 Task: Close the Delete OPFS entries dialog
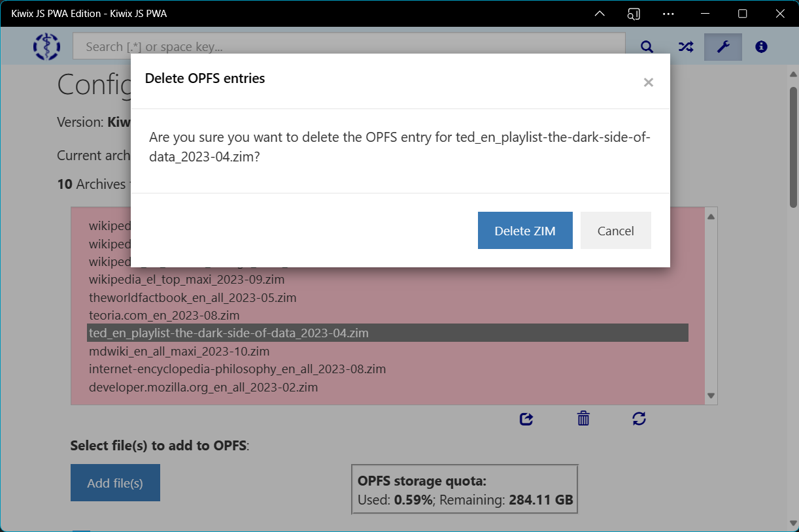click(x=648, y=82)
